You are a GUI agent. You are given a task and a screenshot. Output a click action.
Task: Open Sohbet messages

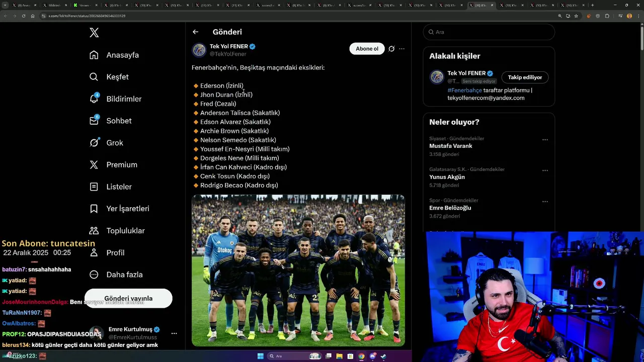coord(110,121)
